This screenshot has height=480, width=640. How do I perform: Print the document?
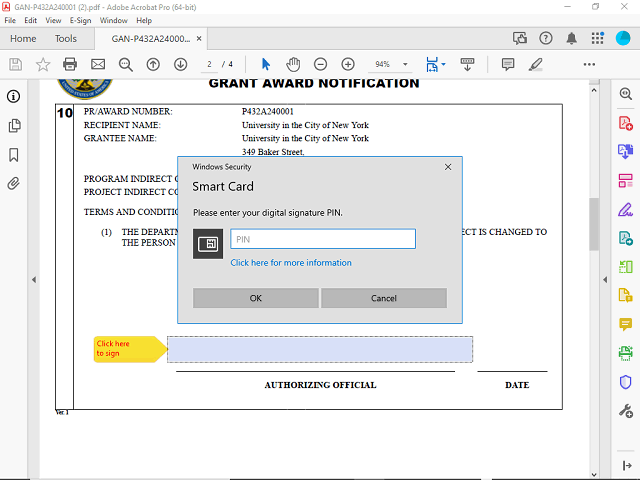tap(70, 64)
